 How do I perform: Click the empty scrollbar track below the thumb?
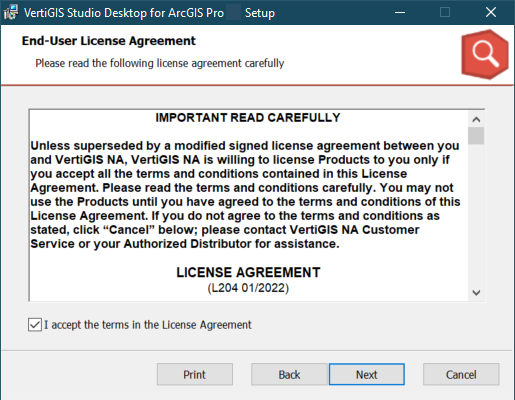(476, 215)
